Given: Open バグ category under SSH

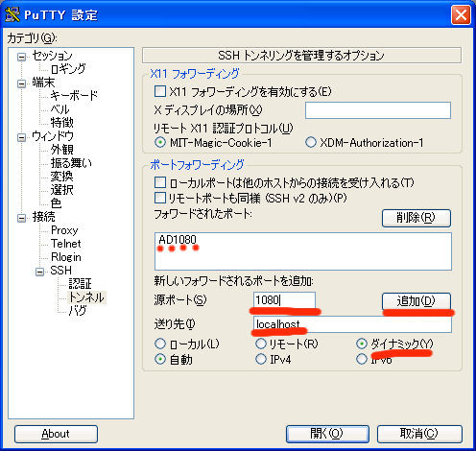Looking at the screenshot, I should (78, 310).
